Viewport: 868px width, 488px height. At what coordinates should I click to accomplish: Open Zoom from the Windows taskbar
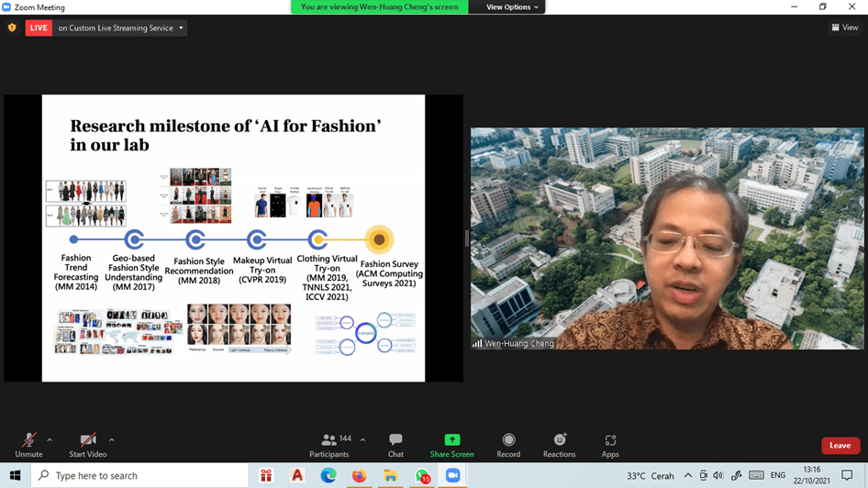452,476
